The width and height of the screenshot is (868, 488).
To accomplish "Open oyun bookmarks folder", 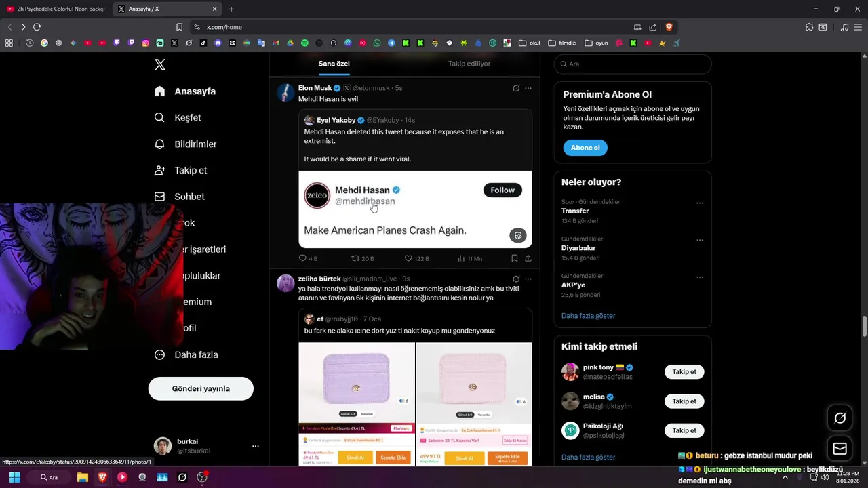I will tap(596, 43).
